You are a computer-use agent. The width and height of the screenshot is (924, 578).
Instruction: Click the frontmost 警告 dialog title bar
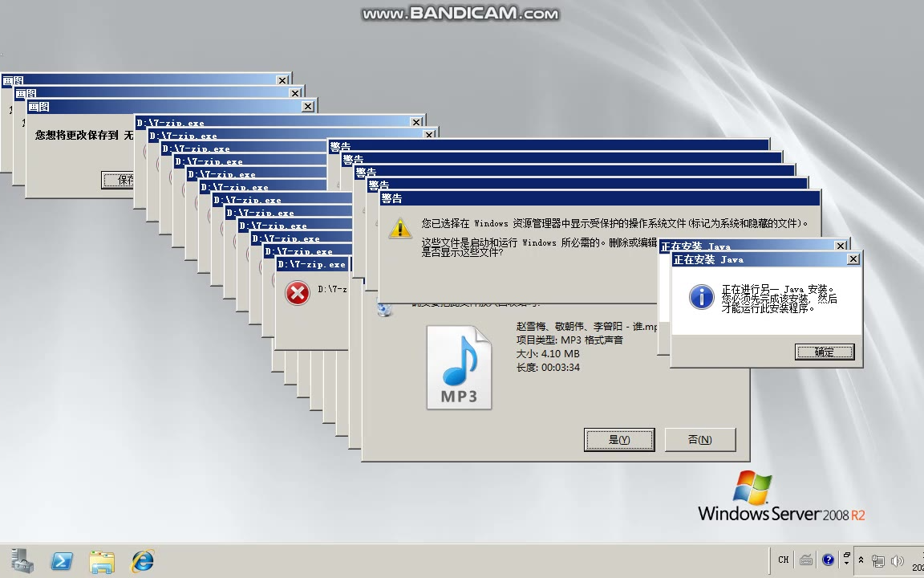coord(599,198)
